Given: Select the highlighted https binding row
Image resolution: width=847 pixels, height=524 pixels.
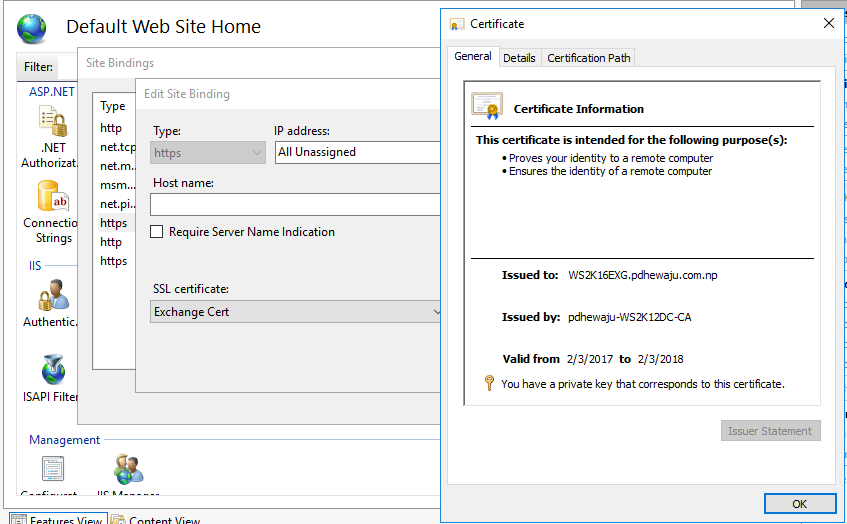Looking at the screenshot, I should pyautogui.click(x=116, y=223).
